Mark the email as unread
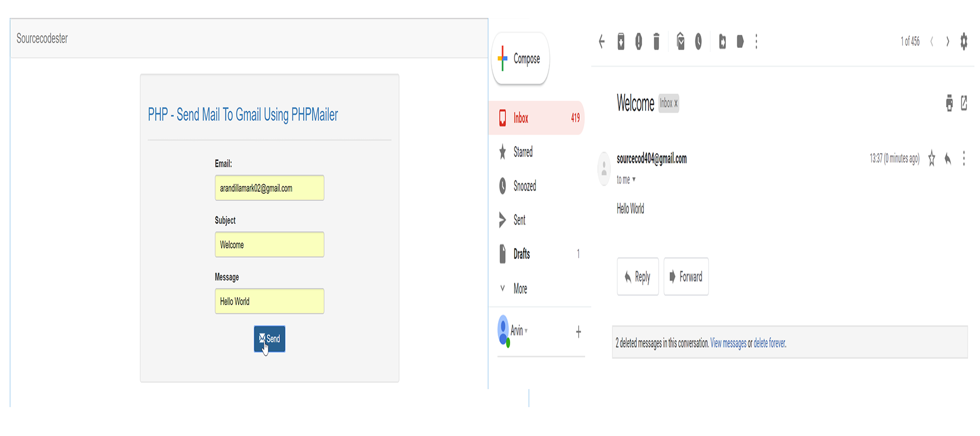Screen dimensions: 980x436 681,41
